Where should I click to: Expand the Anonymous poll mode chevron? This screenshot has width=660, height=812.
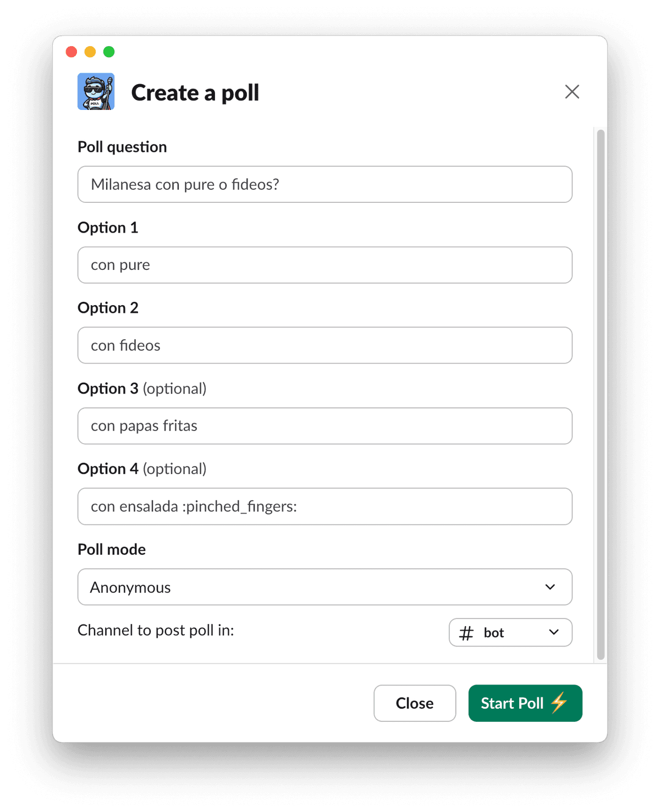click(x=550, y=587)
